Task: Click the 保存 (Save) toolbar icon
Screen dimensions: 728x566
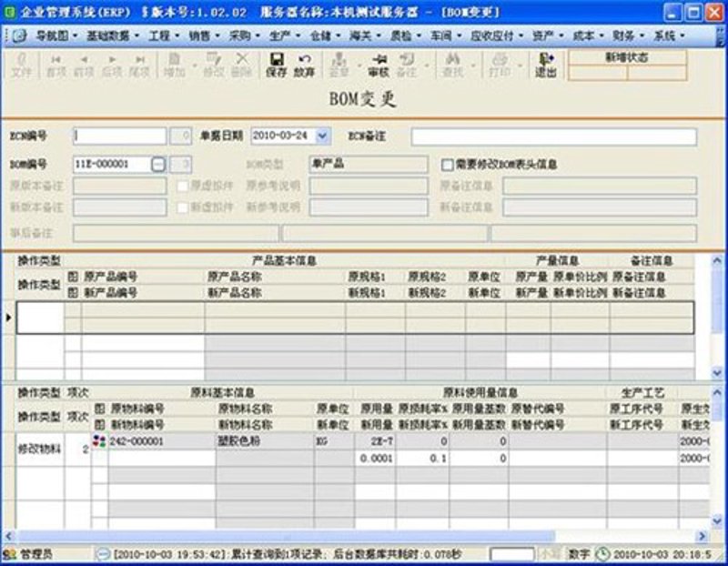Action: point(277,65)
